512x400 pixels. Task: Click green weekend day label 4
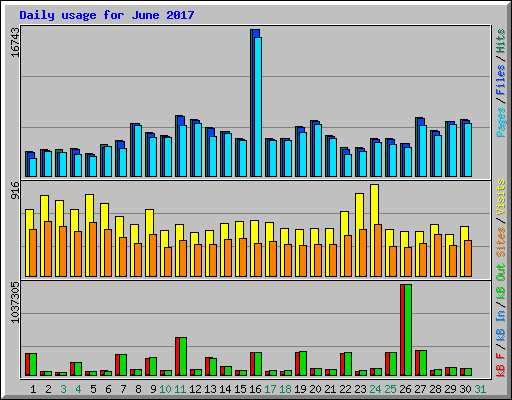78,389
